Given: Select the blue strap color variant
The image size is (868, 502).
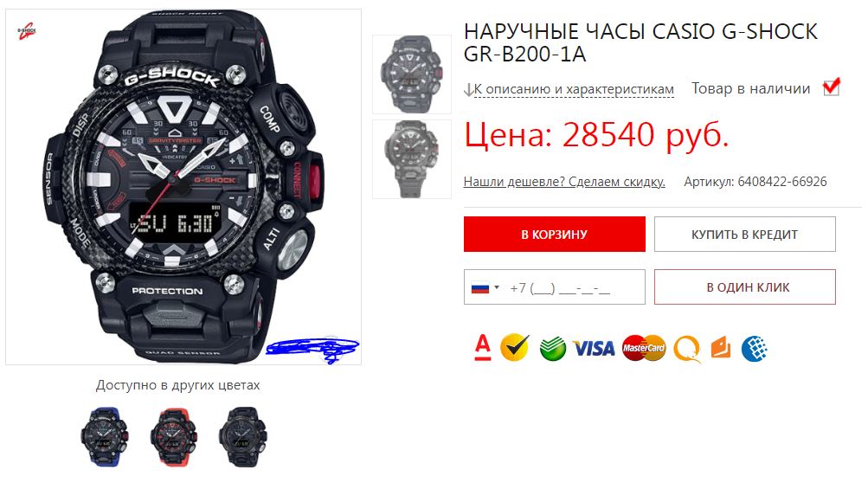Looking at the screenshot, I should [105, 437].
